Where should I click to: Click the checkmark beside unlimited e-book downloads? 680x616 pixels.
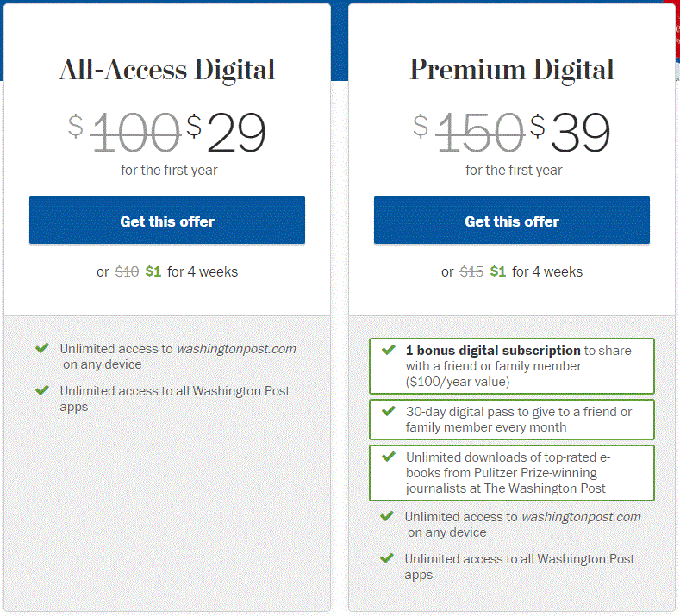click(389, 457)
